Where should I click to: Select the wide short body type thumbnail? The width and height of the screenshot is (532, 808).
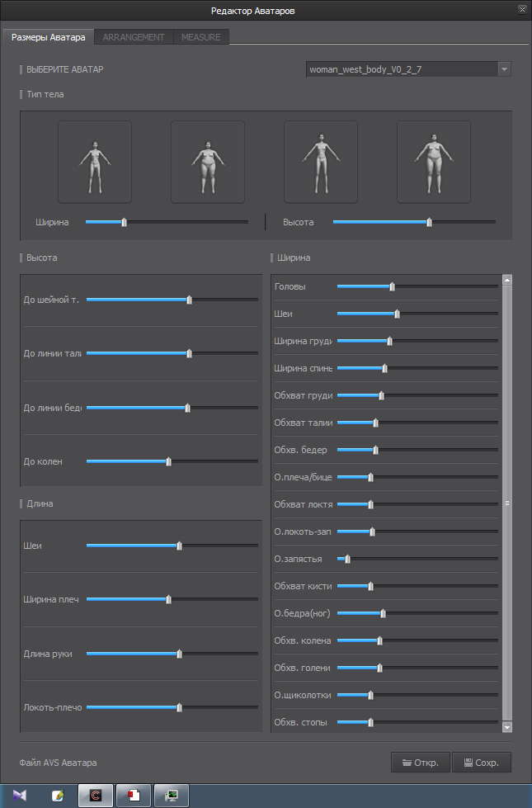[x=208, y=162]
